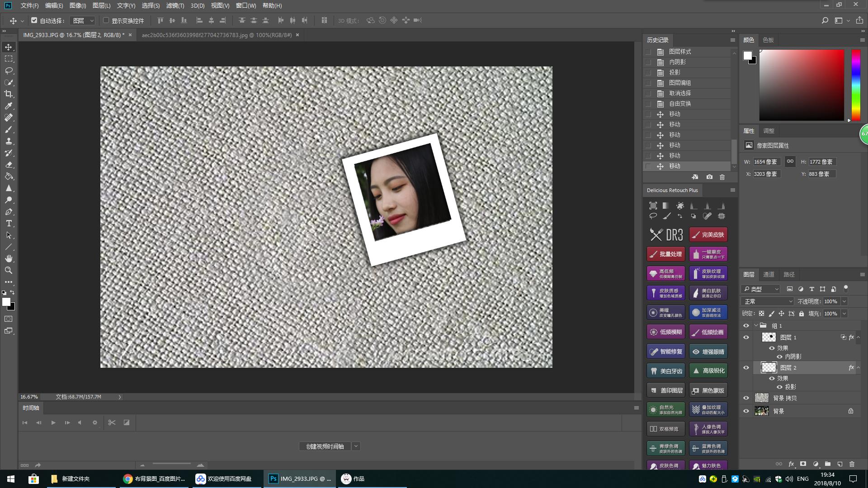Viewport: 868px width, 488px height.
Task: Delete layer using trash icon in Layers panel
Action: pos(852,464)
